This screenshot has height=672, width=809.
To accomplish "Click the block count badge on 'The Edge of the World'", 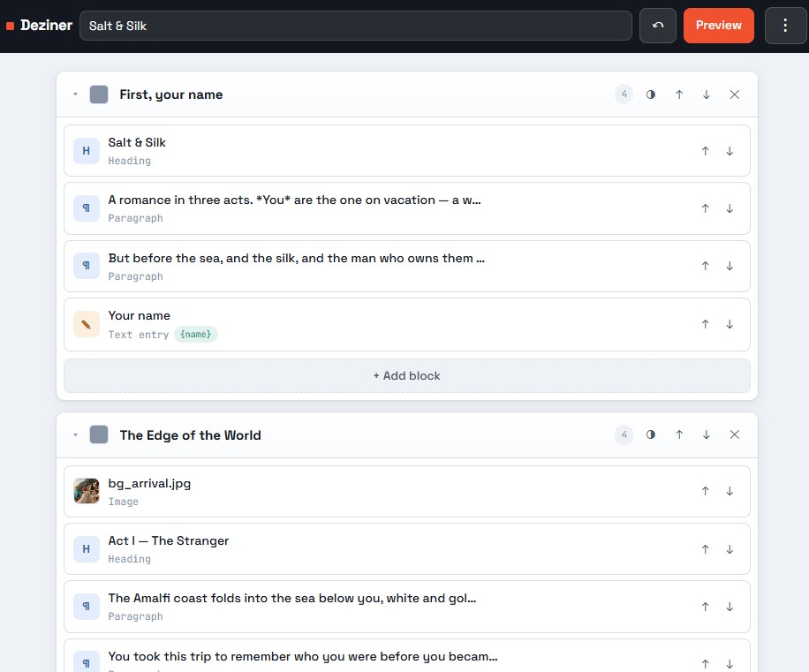I will coord(624,434).
